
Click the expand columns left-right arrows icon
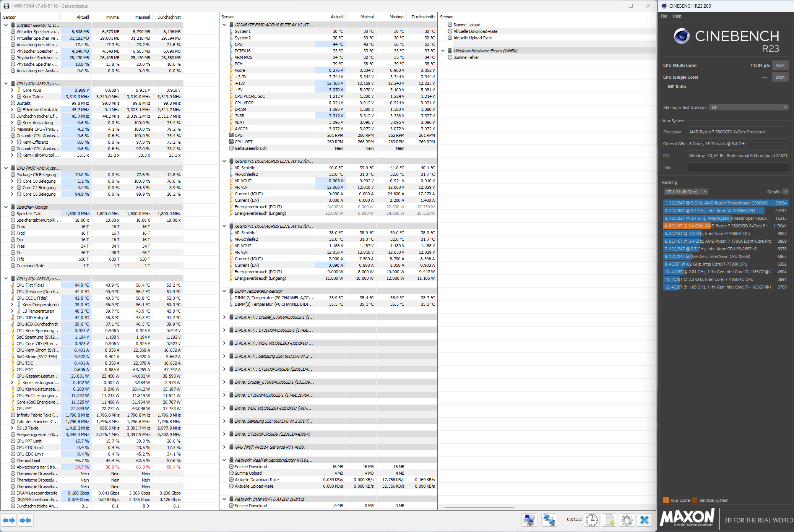point(9,520)
